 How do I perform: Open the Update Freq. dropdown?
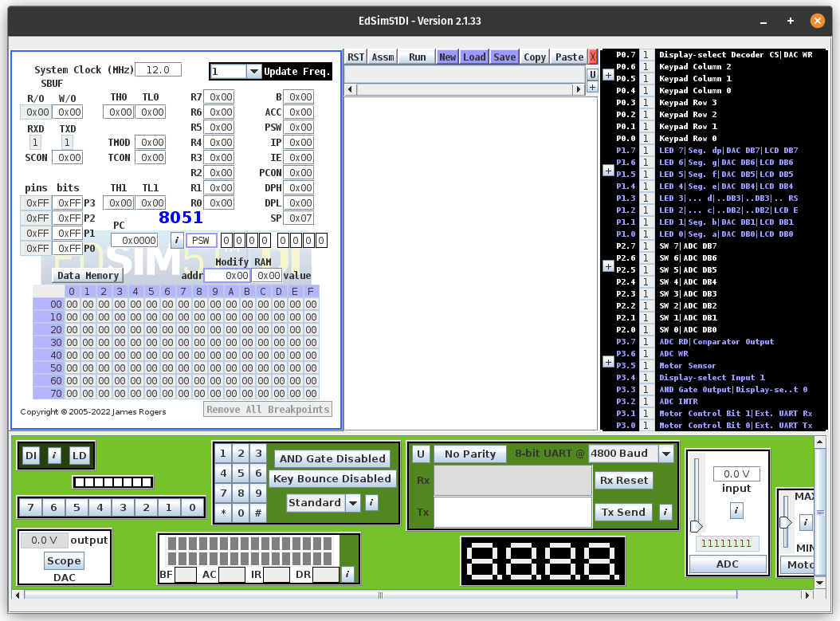pyautogui.click(x=254, y=71)
